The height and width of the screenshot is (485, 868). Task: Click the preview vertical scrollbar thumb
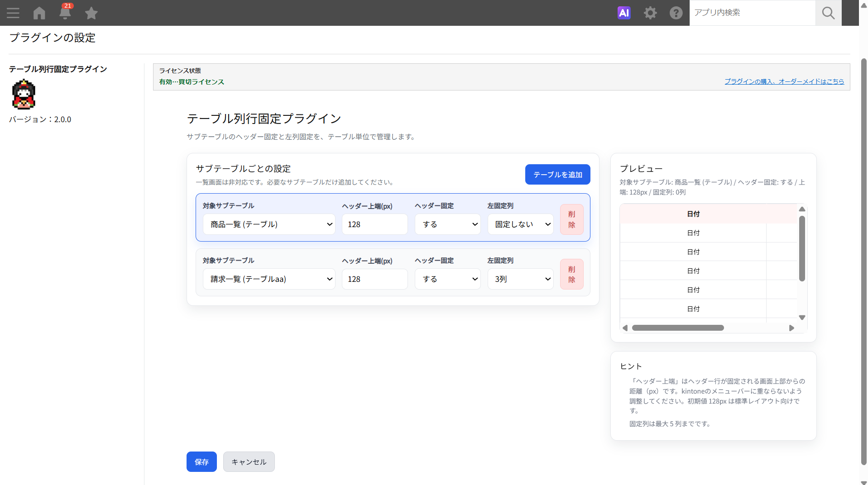click(802, 248)
